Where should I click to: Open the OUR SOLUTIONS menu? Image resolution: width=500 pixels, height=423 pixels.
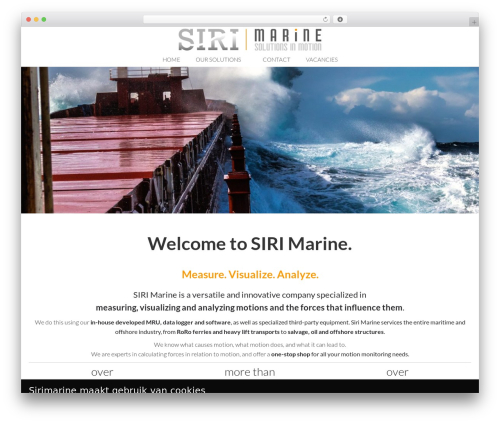click(x=218, y=60)
